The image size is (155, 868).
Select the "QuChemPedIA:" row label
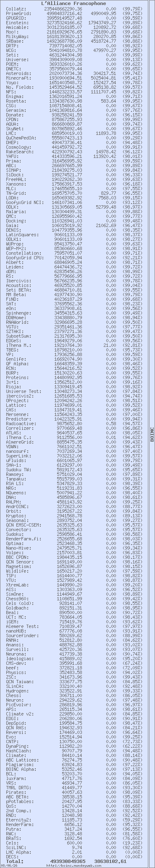point(21,138)
